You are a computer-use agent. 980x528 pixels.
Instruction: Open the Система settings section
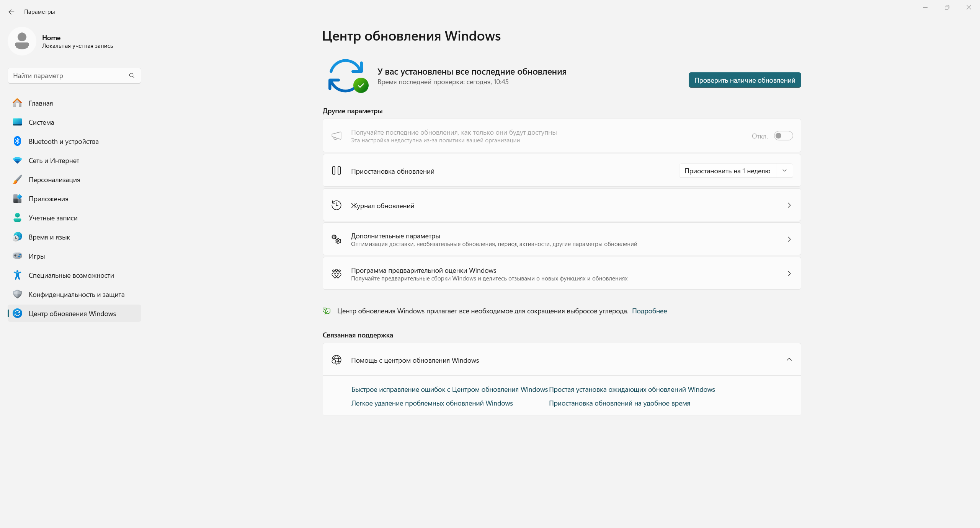[41, 122]
